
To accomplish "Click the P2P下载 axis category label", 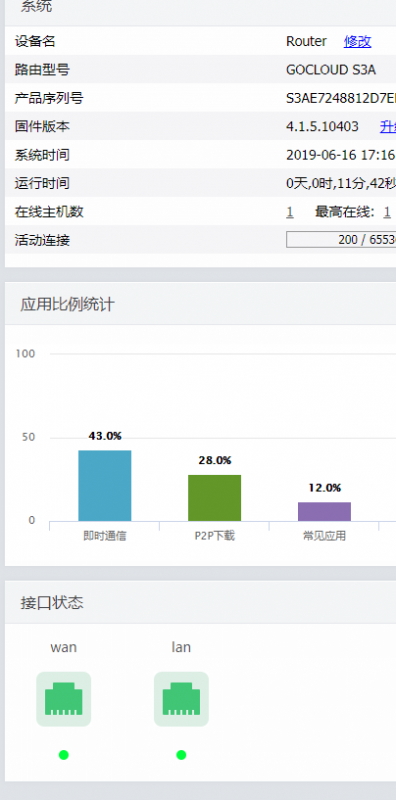I will click(214, 536).
